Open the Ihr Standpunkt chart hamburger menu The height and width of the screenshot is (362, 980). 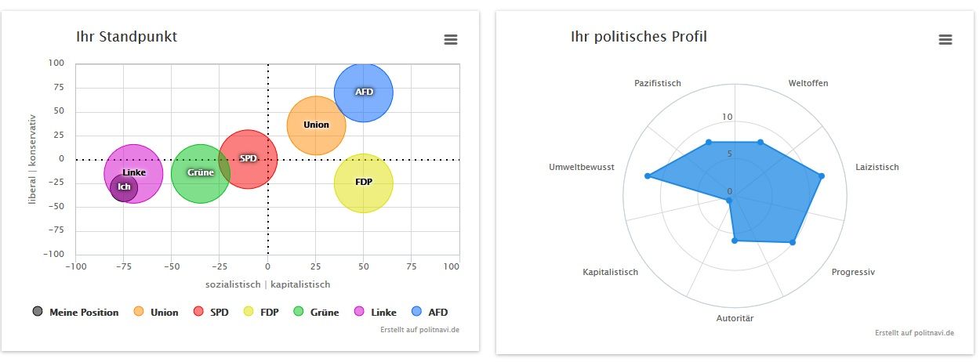click(450, 39)
